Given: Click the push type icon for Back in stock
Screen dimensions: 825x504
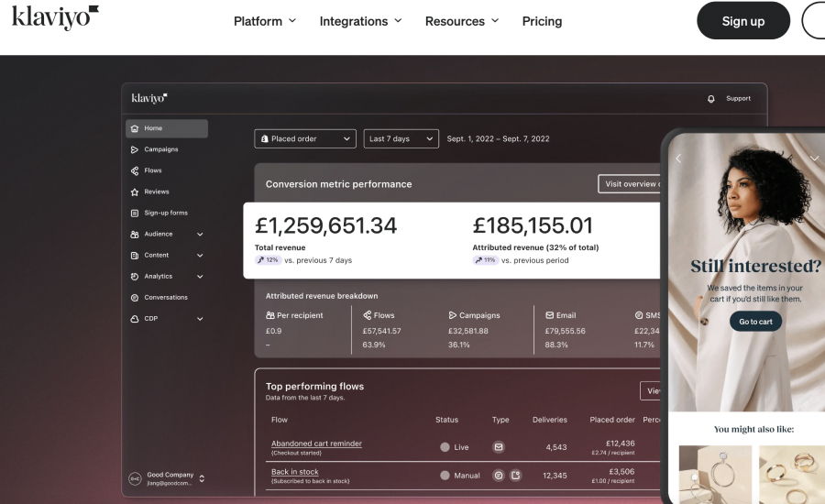Looking at the screenshot, I should (x=515, y=476).
